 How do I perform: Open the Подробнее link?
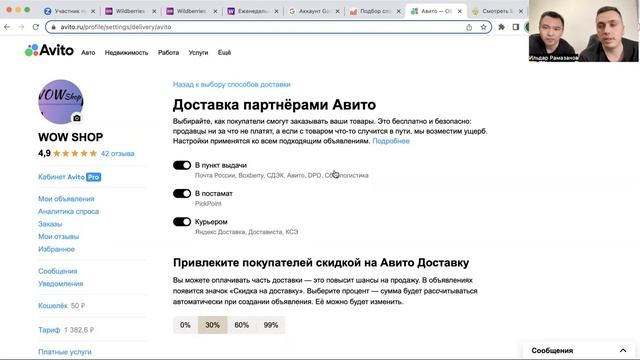tap(391, 141)
